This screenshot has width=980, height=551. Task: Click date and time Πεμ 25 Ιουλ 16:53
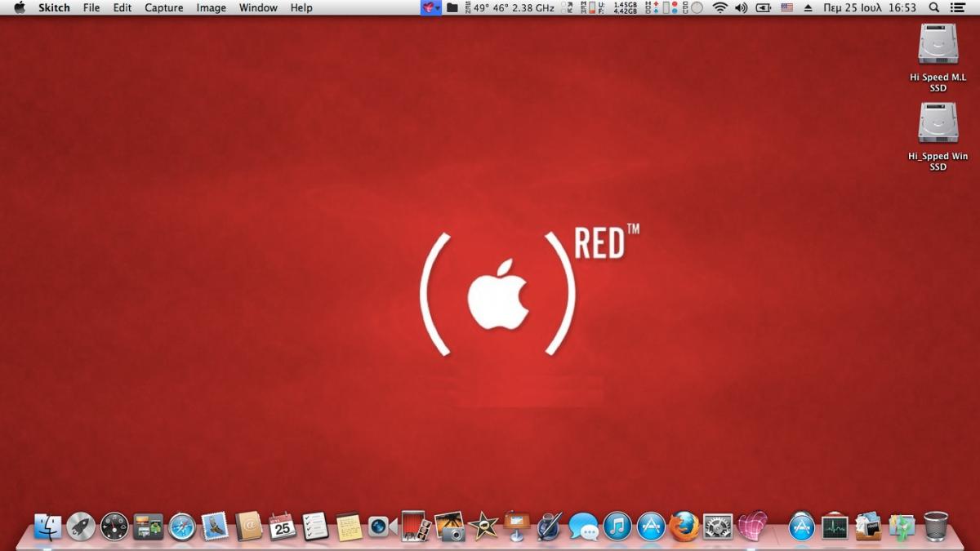[869, 7]
